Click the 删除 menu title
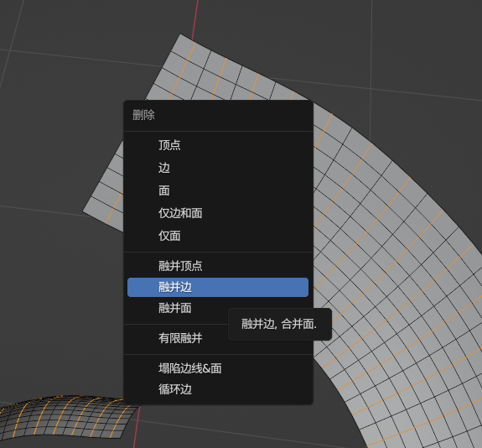The image size is (482, 448). click(x=143, y=115)
